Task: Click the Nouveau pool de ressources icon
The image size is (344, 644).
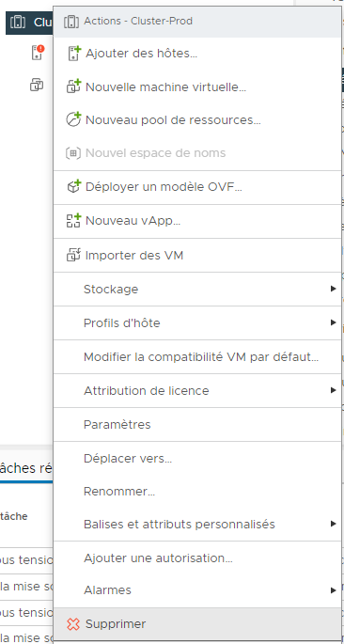Action: pyautogui.click(x=73, y=120)
